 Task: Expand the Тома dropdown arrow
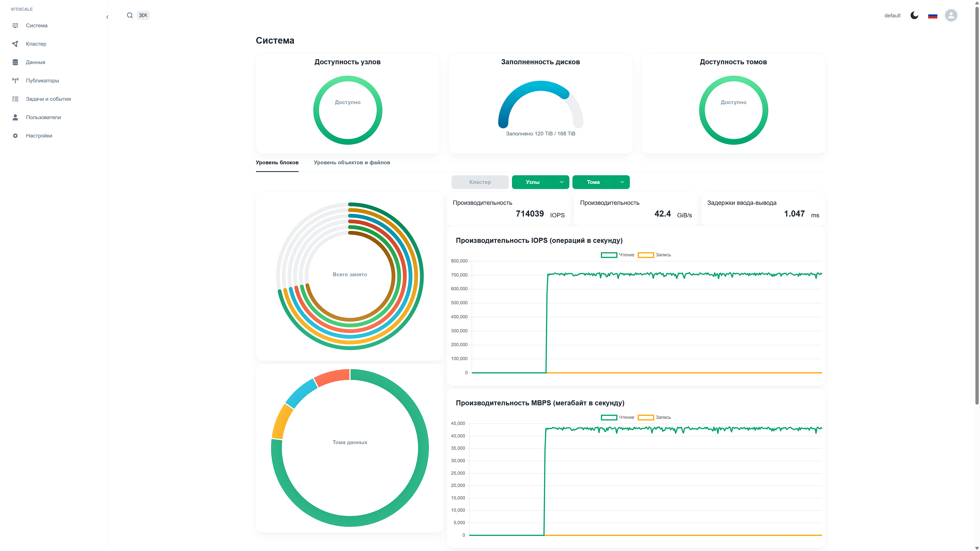[622, 182]
